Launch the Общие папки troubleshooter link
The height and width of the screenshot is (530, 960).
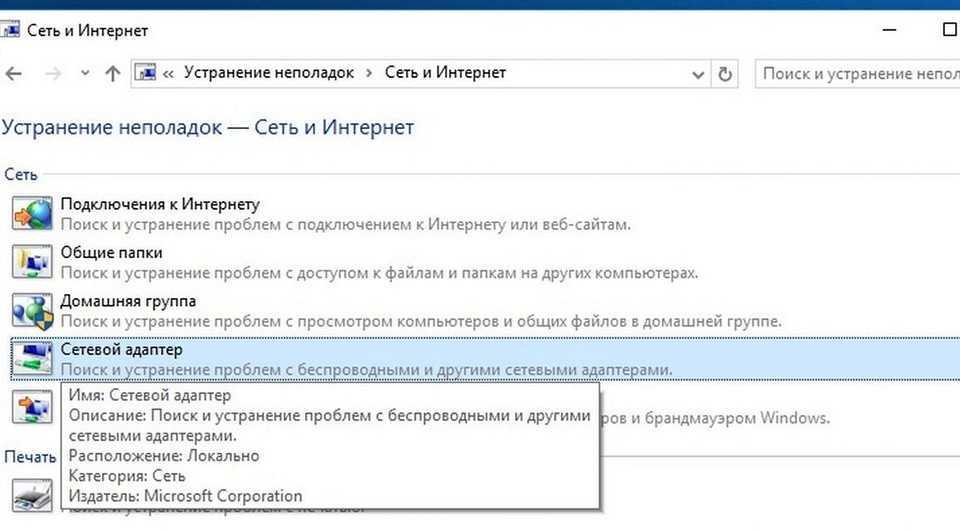tap(112, 252)
